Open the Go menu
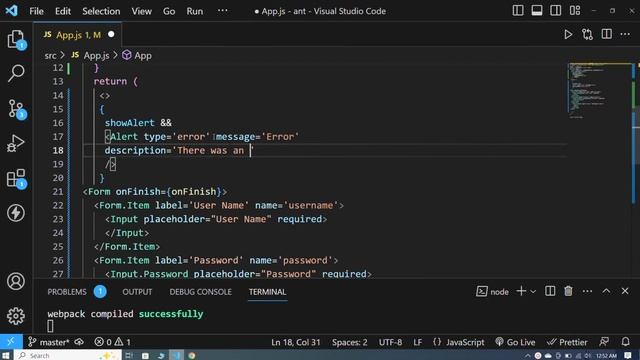This screenshot has width=640, height=360. (x=169, y=11)
